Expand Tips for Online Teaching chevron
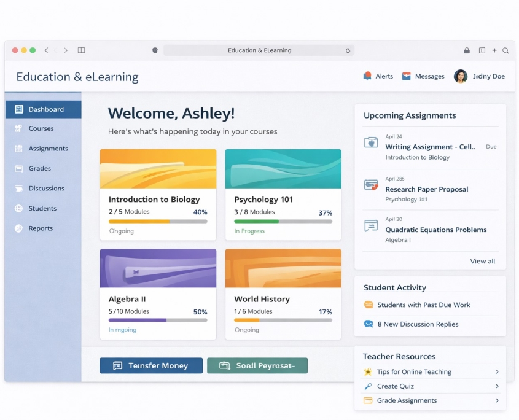Screen dimensions: 519x420 (497, 372)
